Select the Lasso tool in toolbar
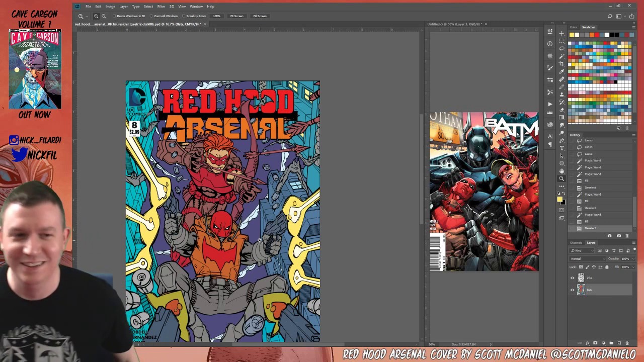The height and width of the screenshot is (362, 644). pos(561,48)
